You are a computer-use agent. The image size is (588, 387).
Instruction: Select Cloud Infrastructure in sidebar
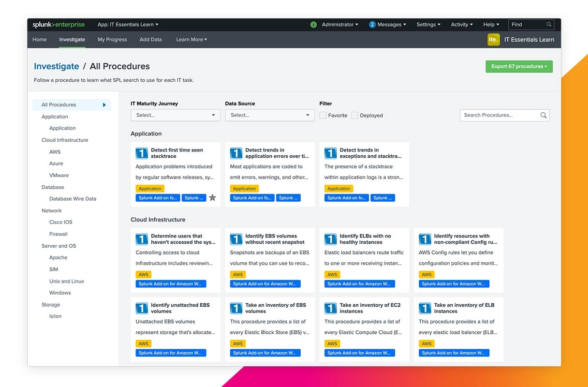65,140
